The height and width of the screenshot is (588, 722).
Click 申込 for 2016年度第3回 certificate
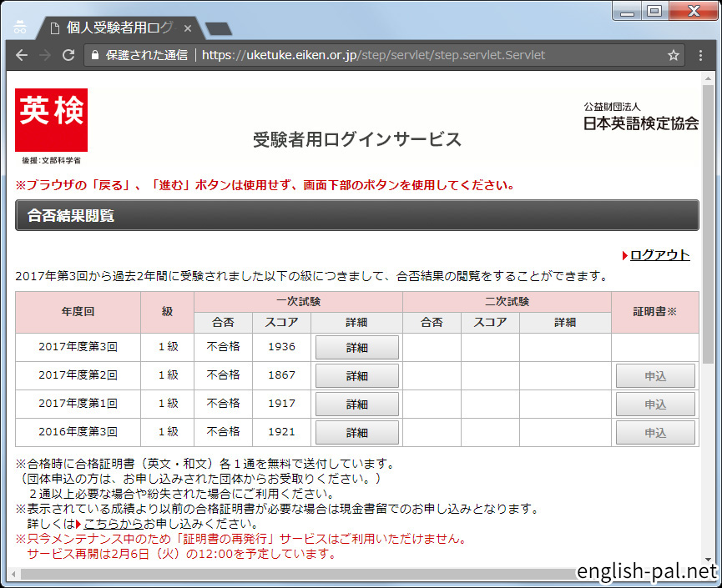[655, 433]
